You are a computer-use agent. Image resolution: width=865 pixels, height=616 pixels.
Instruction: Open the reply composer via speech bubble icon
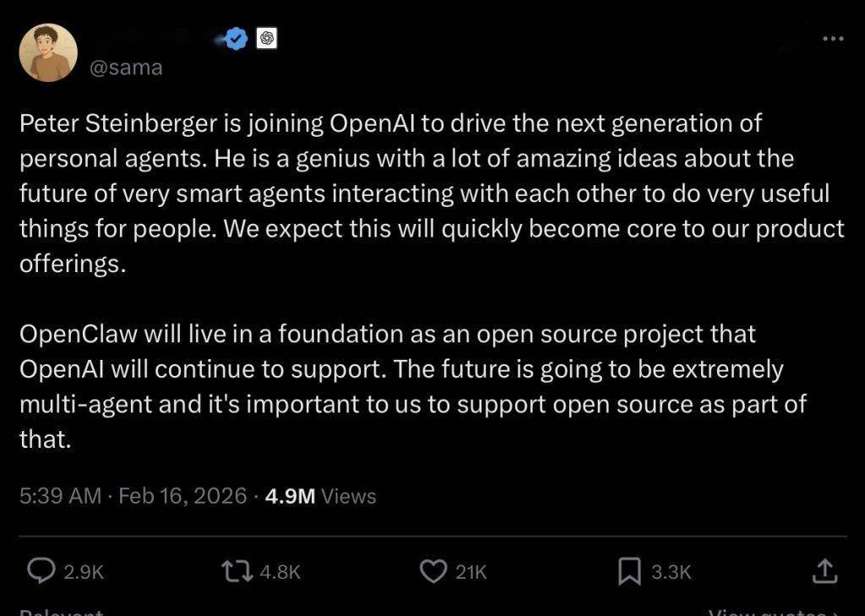(41, 572)
